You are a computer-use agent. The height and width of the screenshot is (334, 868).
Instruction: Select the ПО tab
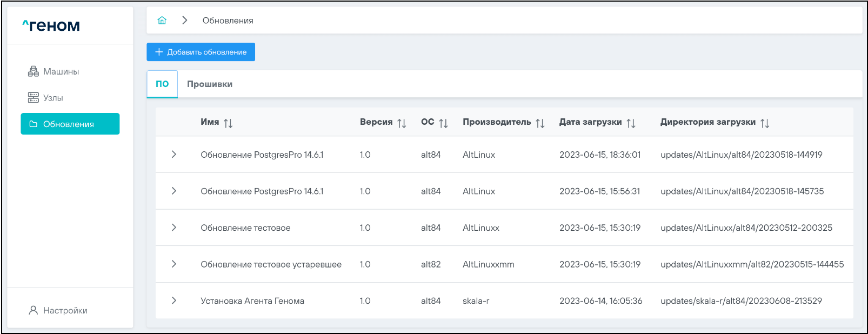pyautogui.click(x=162, y=84)
